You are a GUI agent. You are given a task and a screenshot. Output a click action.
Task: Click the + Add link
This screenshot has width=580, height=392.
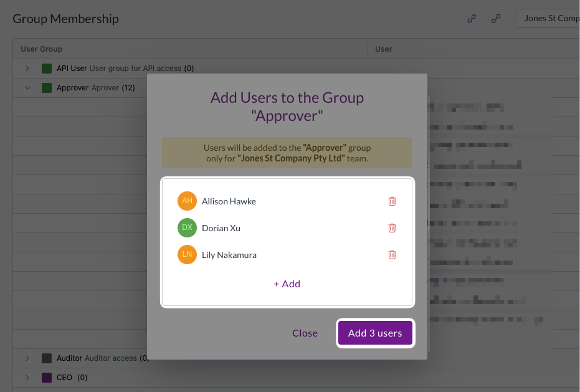287,284
